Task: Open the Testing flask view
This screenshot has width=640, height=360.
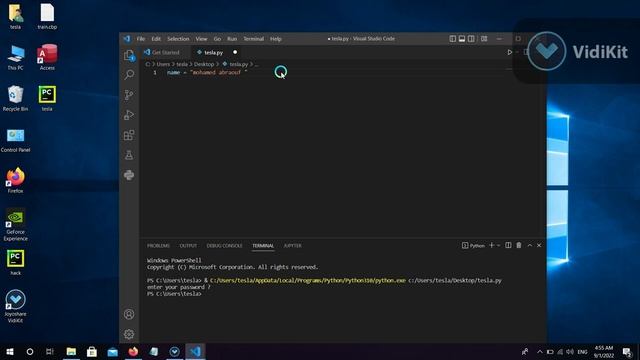Action: pyautogui.click(x=129, y=155)
